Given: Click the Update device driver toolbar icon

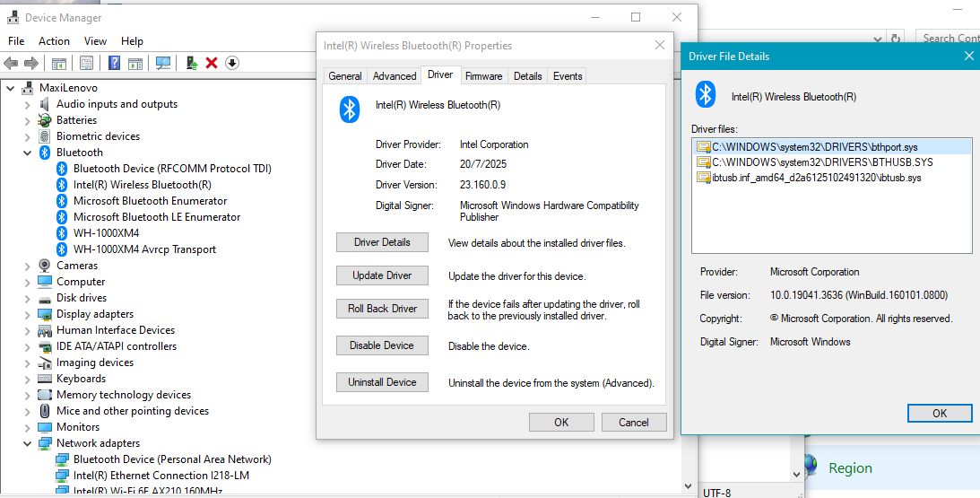Looking at the screenshot, I should 192,63.
